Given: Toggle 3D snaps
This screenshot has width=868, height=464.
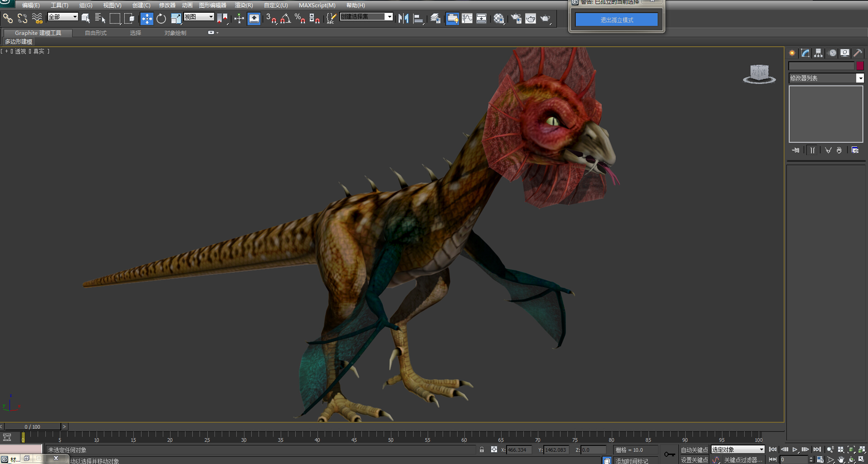Looking at the screenshot, I should [271, 18].
